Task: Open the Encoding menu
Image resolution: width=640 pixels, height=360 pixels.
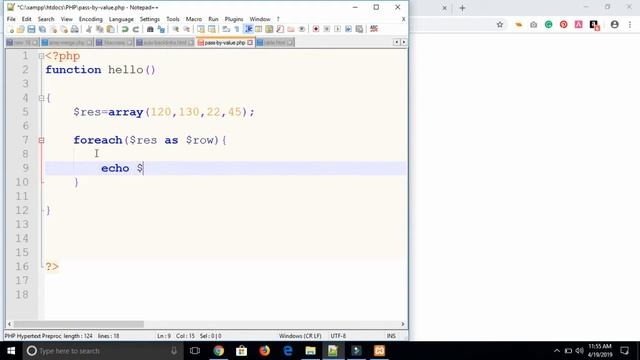Action: coord(91,19)
